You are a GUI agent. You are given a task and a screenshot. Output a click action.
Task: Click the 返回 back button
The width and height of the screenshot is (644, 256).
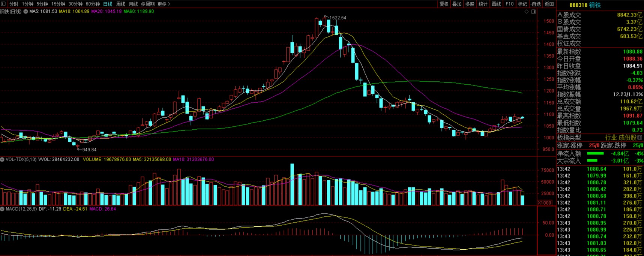(x=549, y=4)
